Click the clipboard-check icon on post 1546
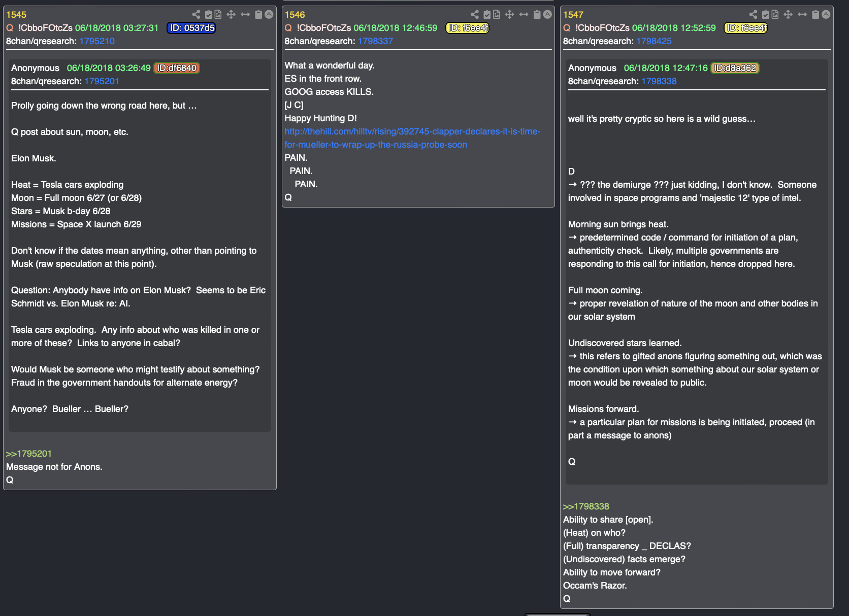Image resolution: width=849 pixels, height=616 pixels. 487,14
